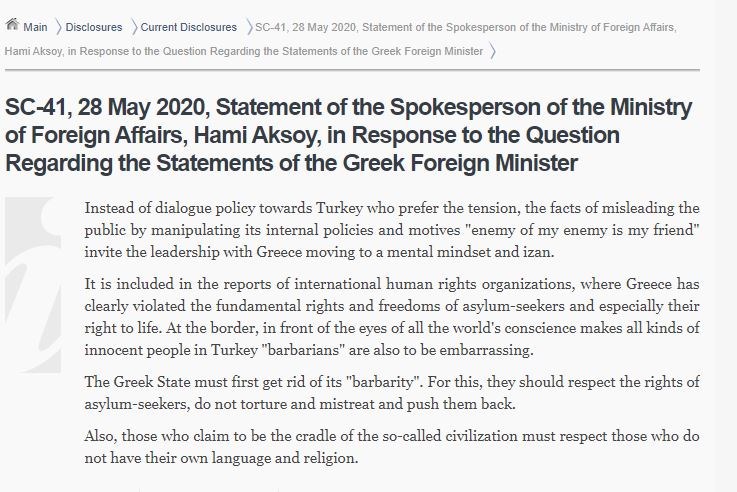The width and height of the screenshot is (737, 492).
Task: Click the chevron right after Main
Action: (57, 27)
